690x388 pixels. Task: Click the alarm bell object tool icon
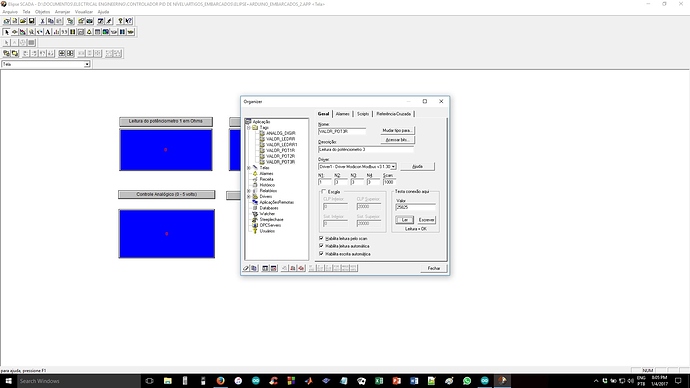point(89,32)
